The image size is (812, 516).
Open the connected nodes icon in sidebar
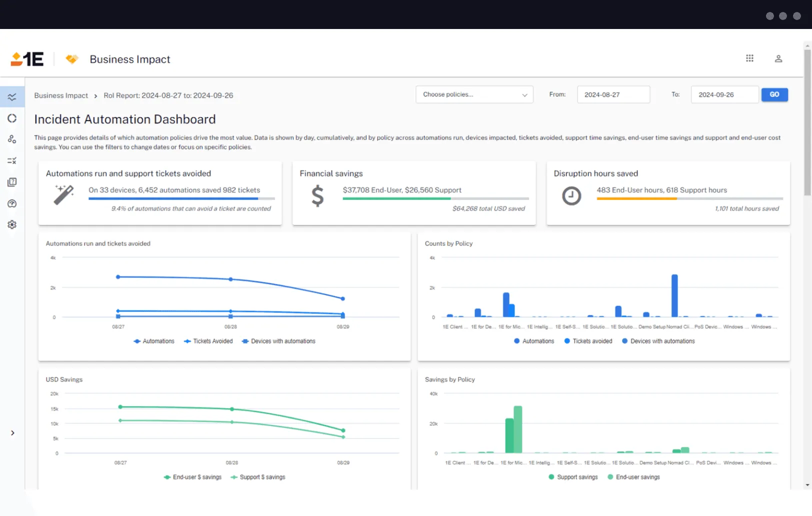tap(12, 139)
